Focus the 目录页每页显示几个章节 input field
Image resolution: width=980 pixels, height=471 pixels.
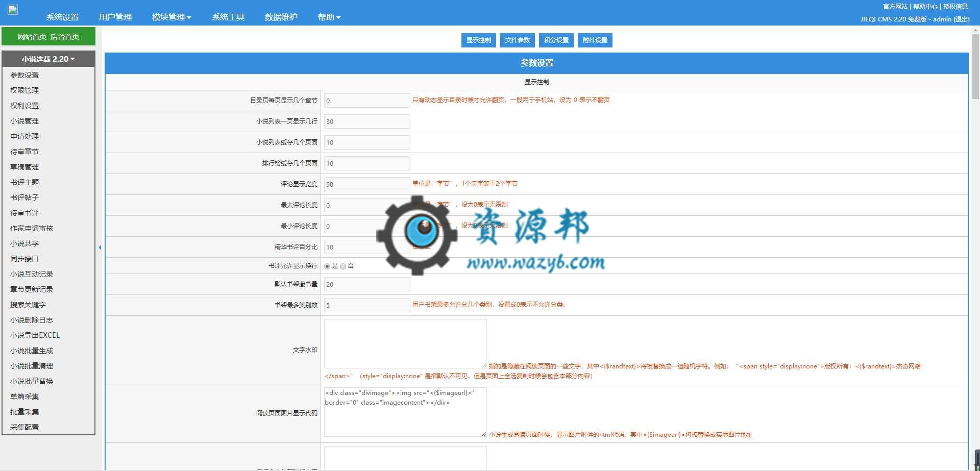(x=367, y=101)
